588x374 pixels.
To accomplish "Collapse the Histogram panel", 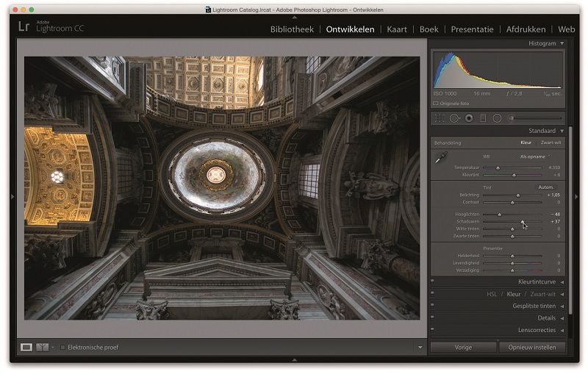I will click(x=562, y=43).
